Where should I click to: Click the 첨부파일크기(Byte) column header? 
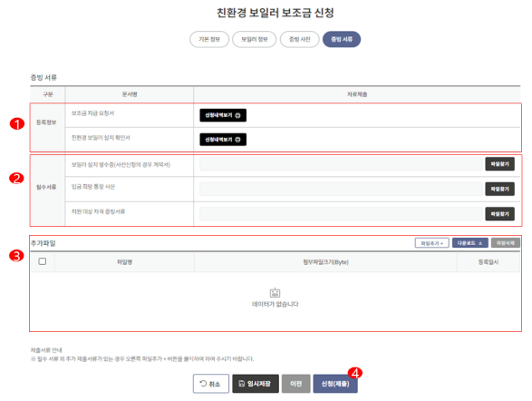[325, 262]
